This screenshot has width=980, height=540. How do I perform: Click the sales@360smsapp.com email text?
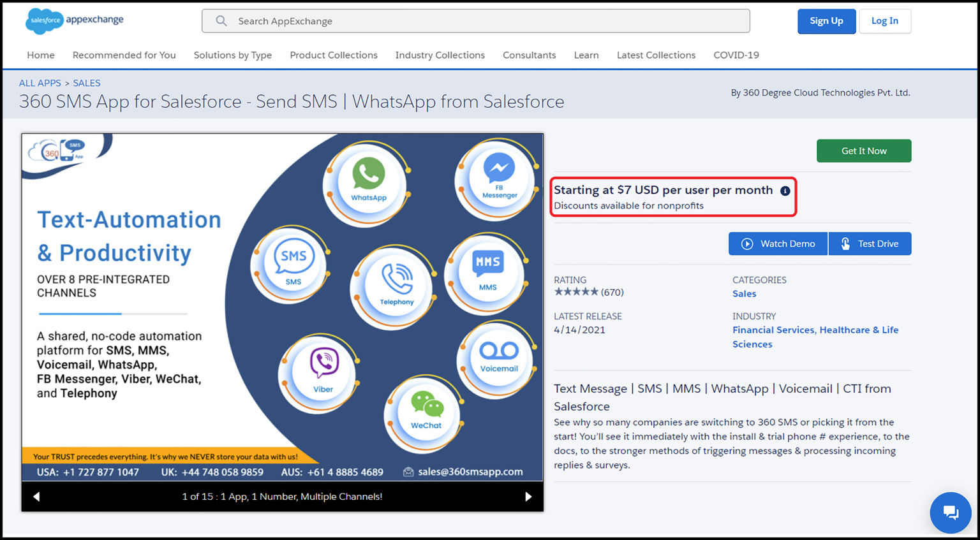(470, 472)
